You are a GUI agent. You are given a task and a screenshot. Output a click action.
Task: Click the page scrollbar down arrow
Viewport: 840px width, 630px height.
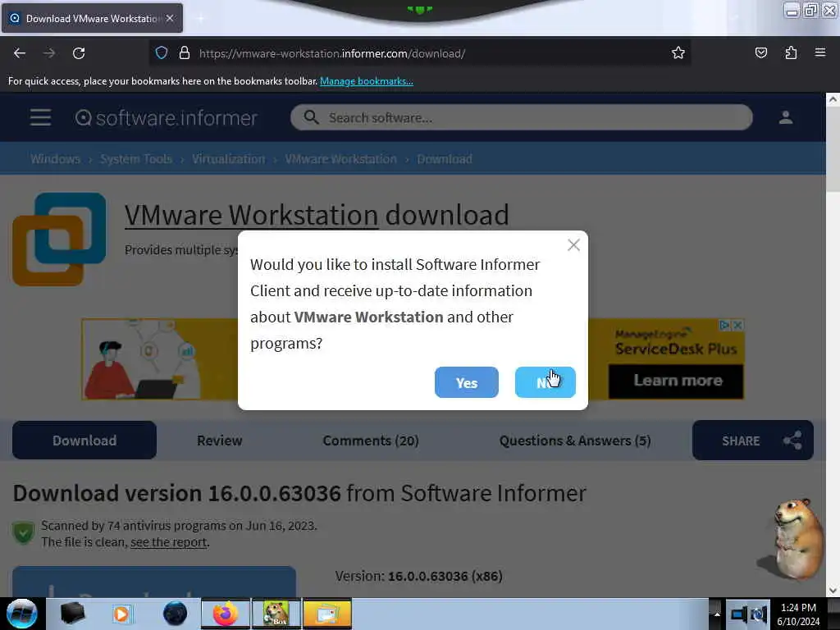tap(833, 591)
